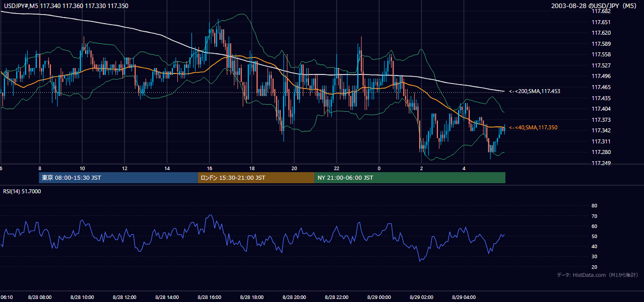Click the 8/28 18:00 time axis label
This screenshot has width=644, height=302.
coord(252,297)
